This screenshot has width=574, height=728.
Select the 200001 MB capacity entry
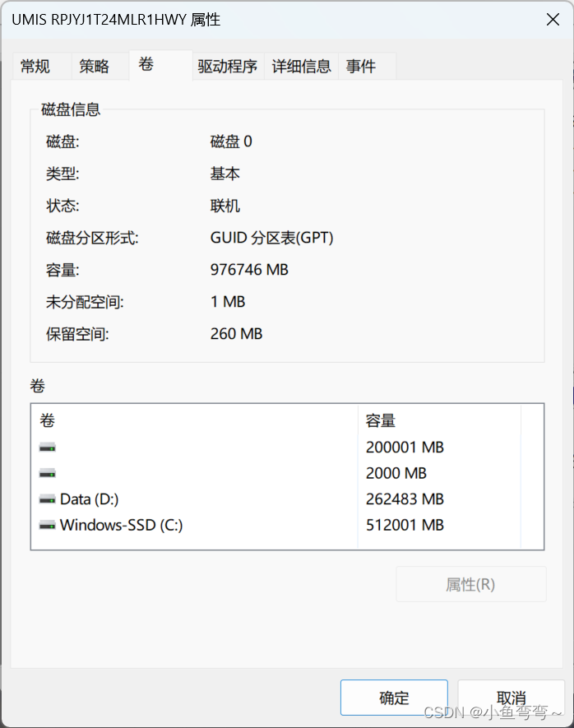click(405, 447)
